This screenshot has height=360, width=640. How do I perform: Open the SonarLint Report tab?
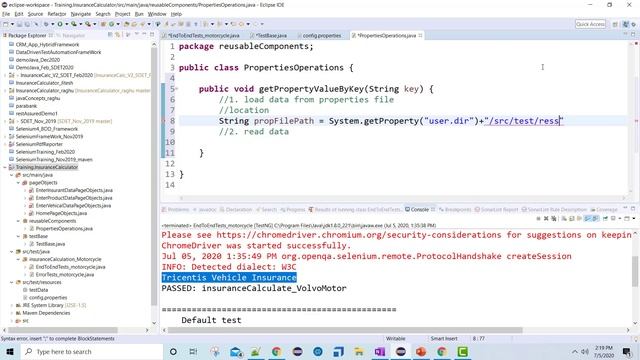point(496,209)
